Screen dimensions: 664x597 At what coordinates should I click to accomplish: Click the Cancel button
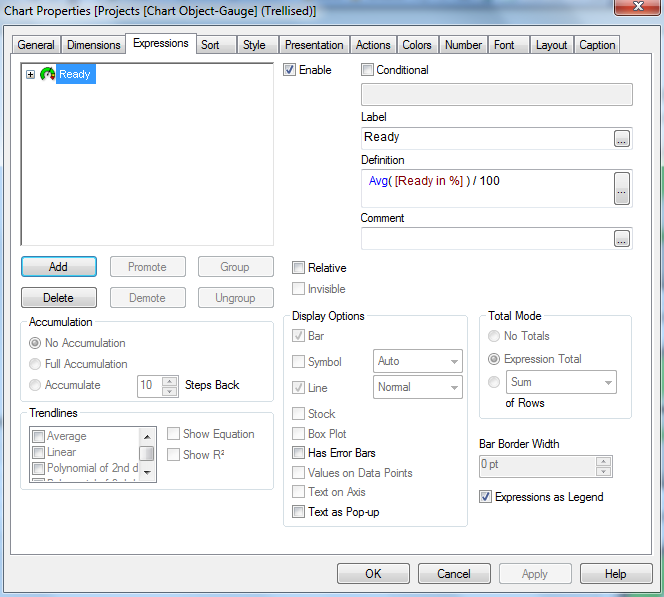click(454, 574)
